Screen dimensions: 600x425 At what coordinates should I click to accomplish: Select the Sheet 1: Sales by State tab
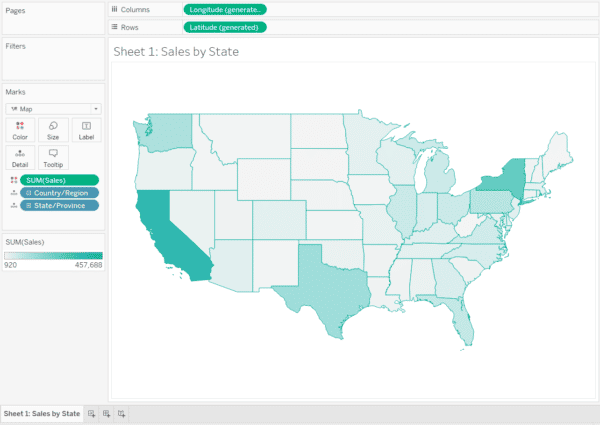pyautogui.click(x=41, y=413)
